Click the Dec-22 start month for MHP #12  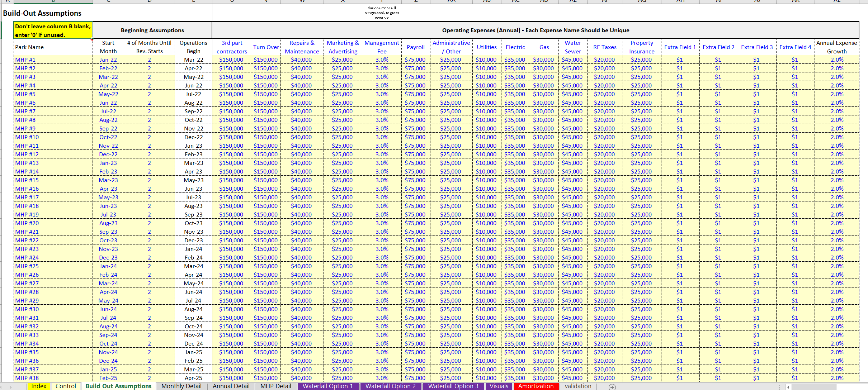(x=108, y=154)
